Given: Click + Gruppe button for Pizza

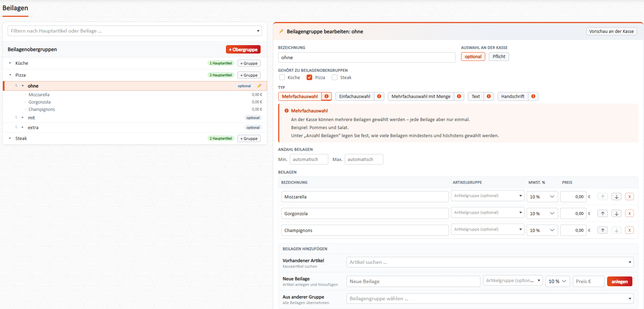Looking at the screenshot, I should (249, 75).
